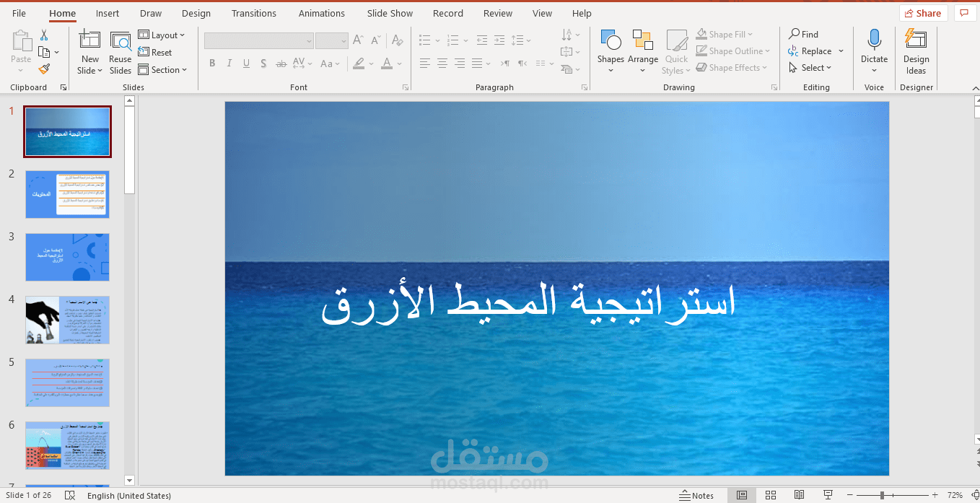The width and height of the screenshot is (980, 503).
Task: Click Replace in Editing group
Action: pyautogui.click(x=811, y=51)
